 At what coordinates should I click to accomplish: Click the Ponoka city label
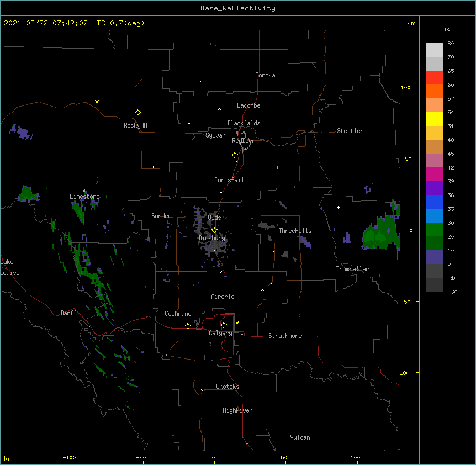[x=265, y=75]
